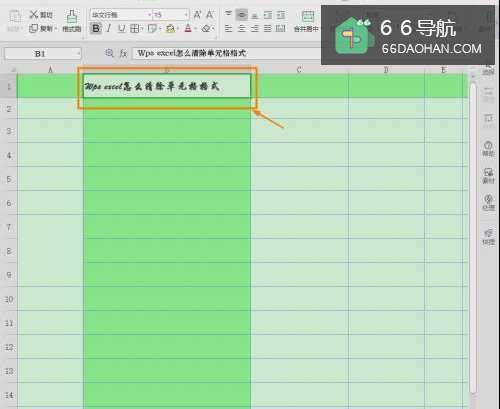Click increase indent icon
Viewport: 500px width, 409px height.
point(281,15)
